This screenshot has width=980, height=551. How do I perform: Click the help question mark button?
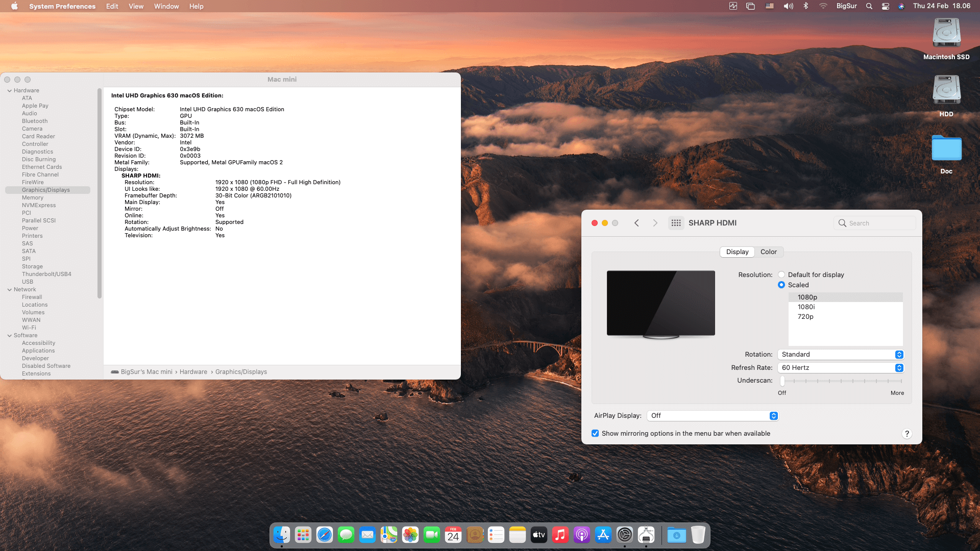click(906, 434)
